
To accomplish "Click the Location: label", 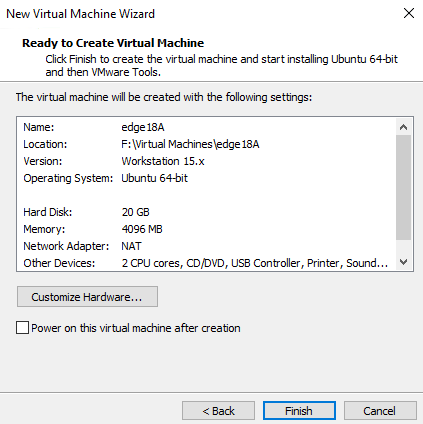I will (x=45, y=144).
